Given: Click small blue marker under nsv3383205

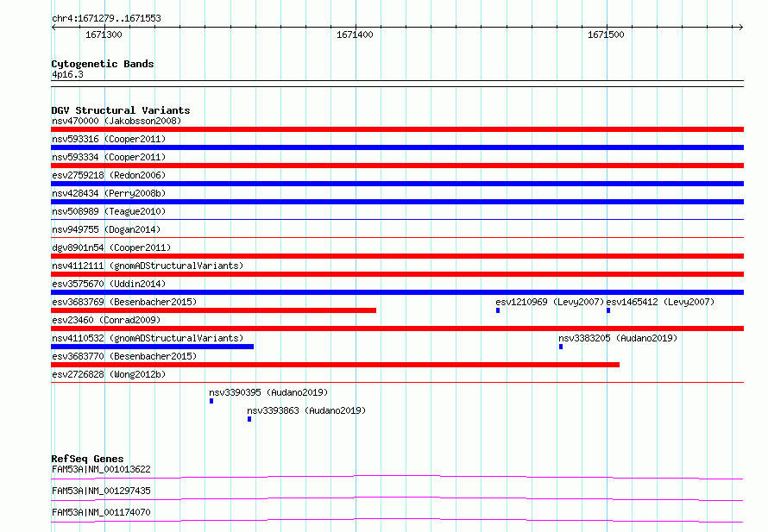Looking at the screenshot, I should pyautogui.click(x=561, y=347).
